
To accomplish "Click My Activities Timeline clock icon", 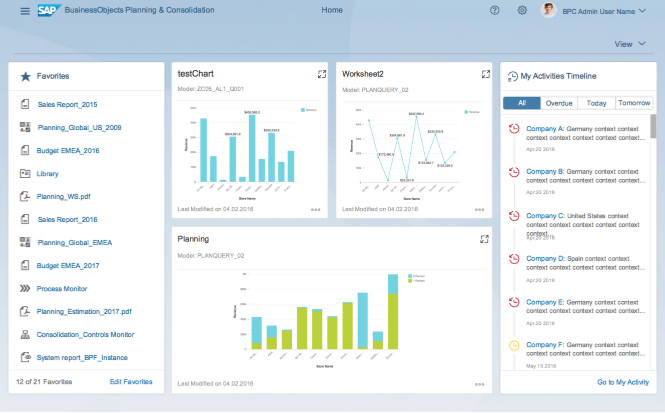I will [512, 76].
